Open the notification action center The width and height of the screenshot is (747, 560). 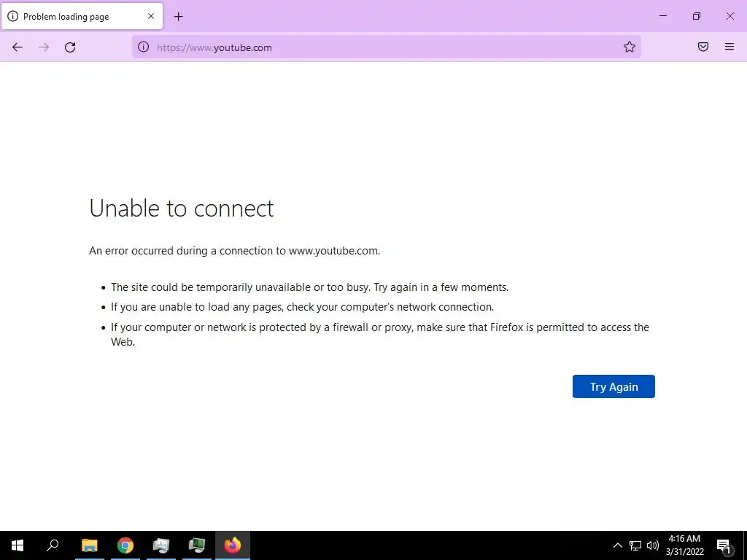pyautogui.click(x=724, y=545)
